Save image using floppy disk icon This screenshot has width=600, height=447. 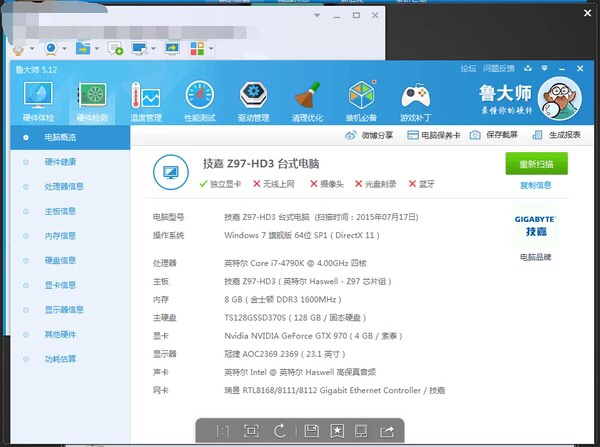click(x=311, y=431)
